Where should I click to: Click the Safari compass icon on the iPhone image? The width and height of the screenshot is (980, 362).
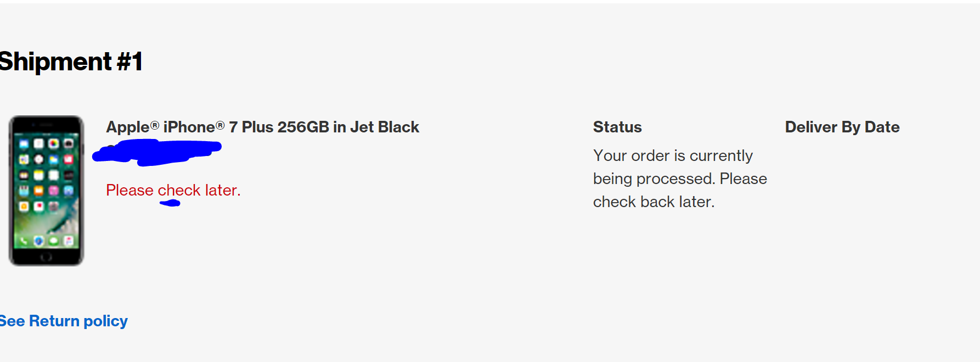[38, 241]
